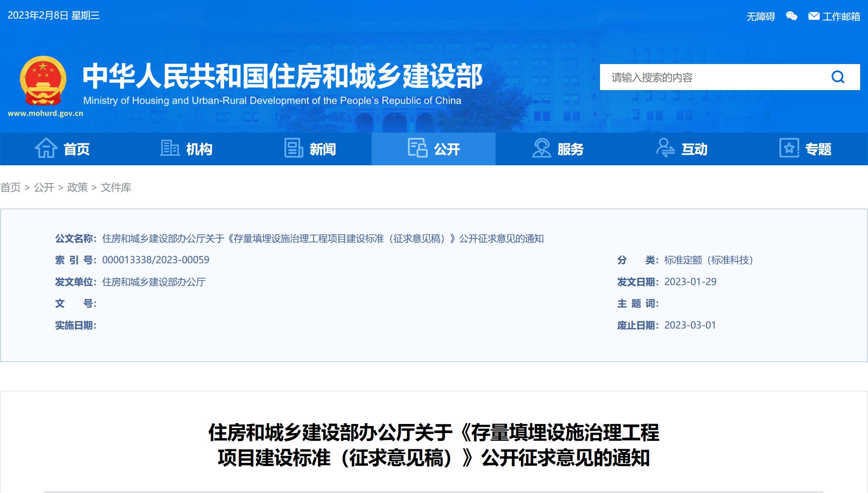Click the national emblem logo
868x493 pixels.
pyautogui.click(x=43, y=81)
